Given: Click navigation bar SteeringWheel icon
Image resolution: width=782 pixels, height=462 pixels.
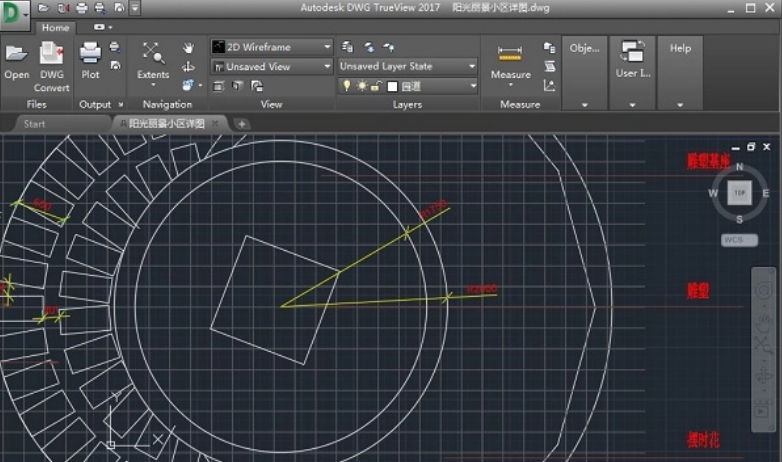Looking at the screenshot, I should click(x=763, y=290).
